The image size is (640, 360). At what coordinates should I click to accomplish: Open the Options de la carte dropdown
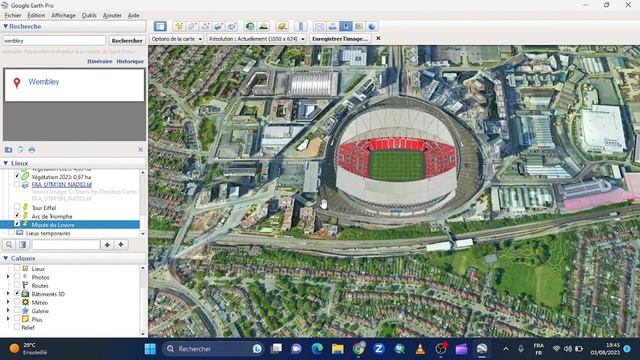pos(177,39)
